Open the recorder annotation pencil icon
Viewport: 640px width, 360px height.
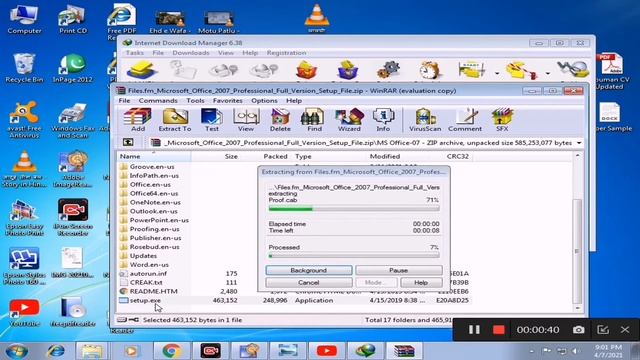click(x=603, y=329)
